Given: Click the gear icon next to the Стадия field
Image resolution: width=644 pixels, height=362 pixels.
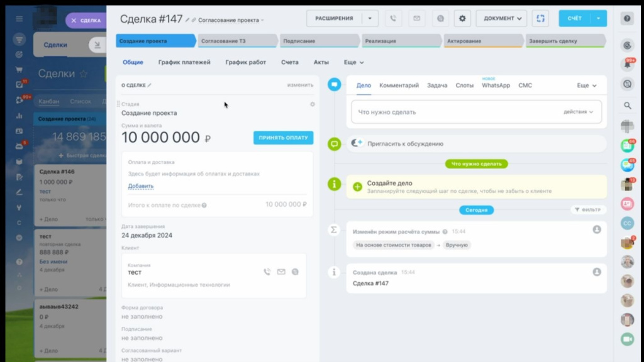Looking at the screenshot, I should [313, 104].
